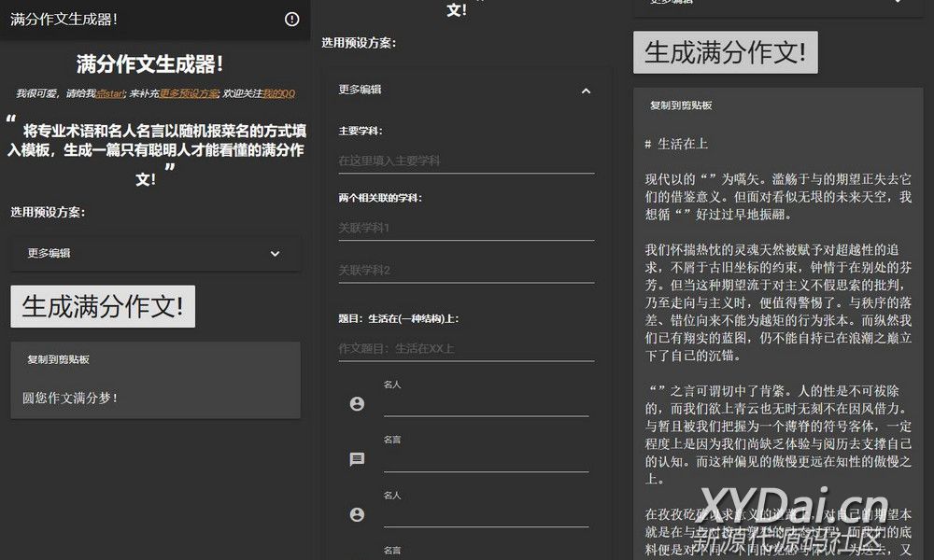Select the 作文题目 essay title field
Image resolution: width=934 pixels, height=560 pixels.
[x=466, y=348]
